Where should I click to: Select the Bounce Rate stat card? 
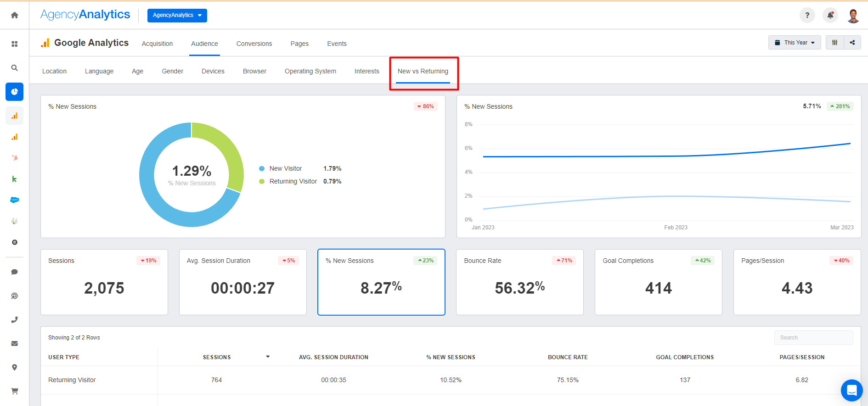click(x=520, y=282)
